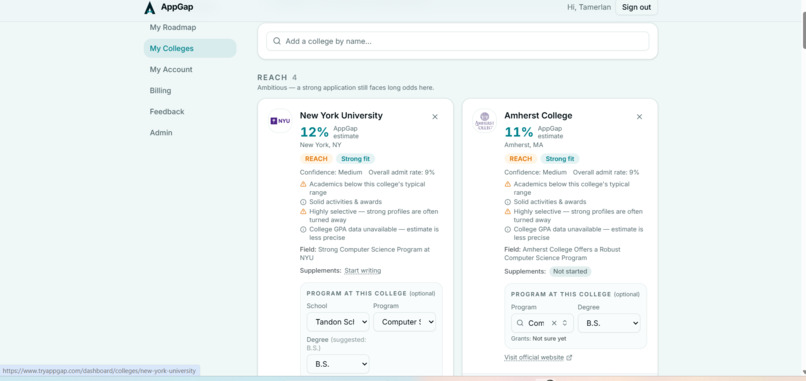
Task: Open the NYU Program dropdown showing Computer
Action: 405,322
